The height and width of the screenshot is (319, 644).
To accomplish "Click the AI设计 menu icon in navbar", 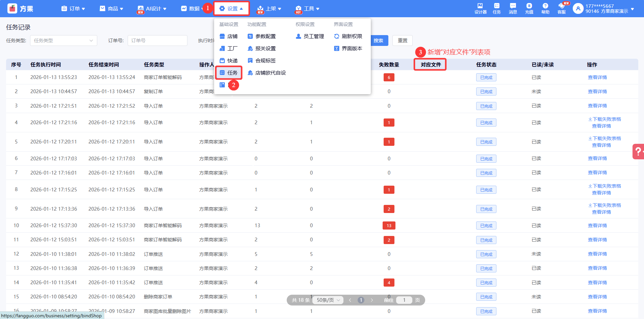I will (x=140, y=8).
